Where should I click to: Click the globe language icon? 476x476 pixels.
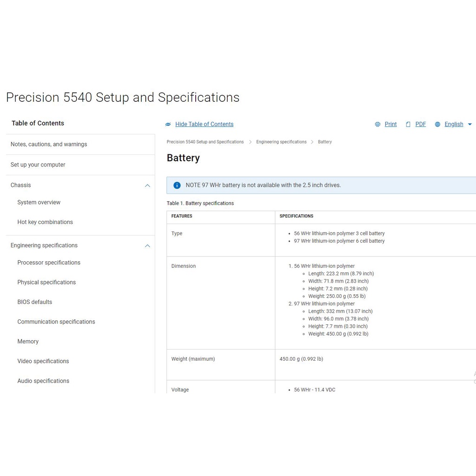click(x=437, y=125)
